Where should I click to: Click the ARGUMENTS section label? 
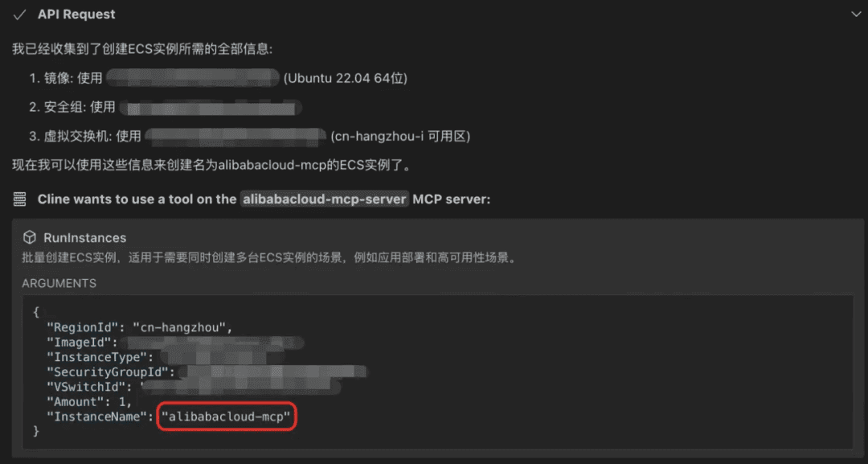pos(59,284)
